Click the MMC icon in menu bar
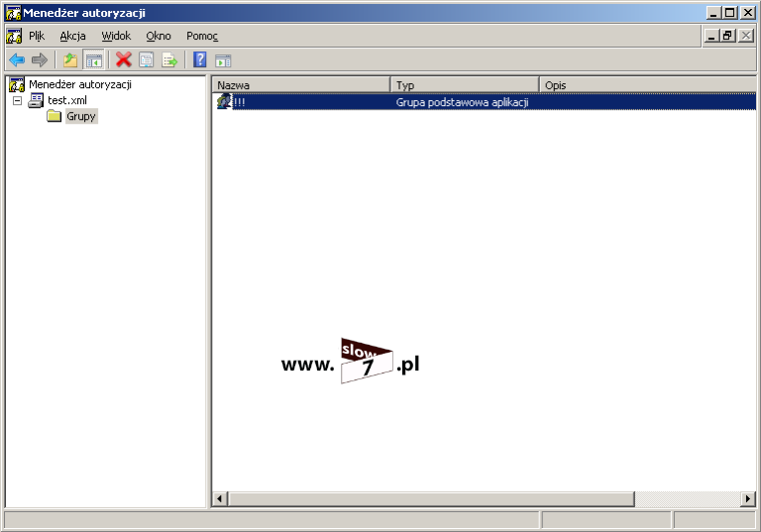 14,36
